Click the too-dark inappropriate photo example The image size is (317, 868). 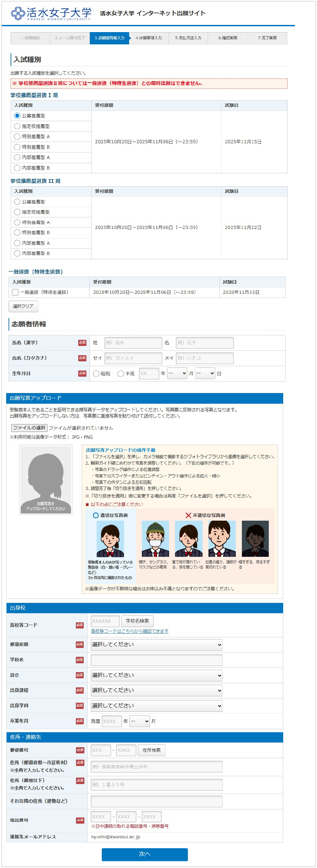(x=255, y=539)
